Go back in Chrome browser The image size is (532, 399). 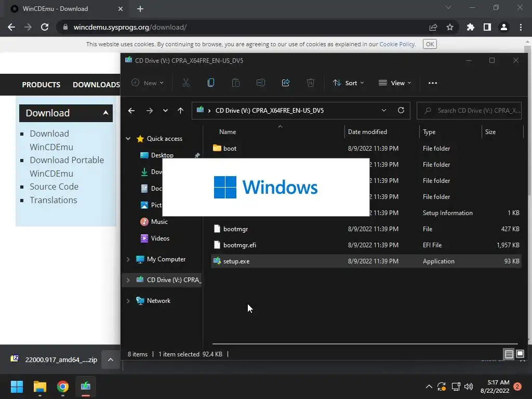tap(11, 27)
